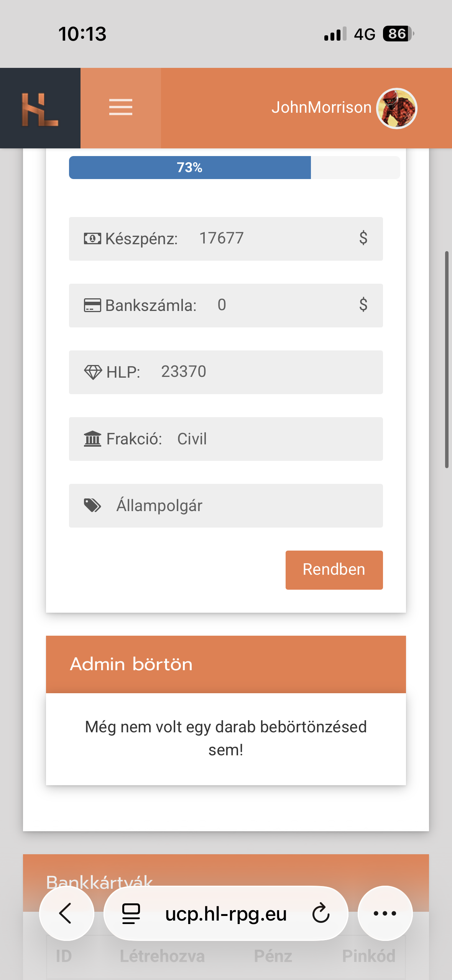Tap the JohnMorrison username link
The width and height of the screenshot is (452, 980).
[322, 107]
